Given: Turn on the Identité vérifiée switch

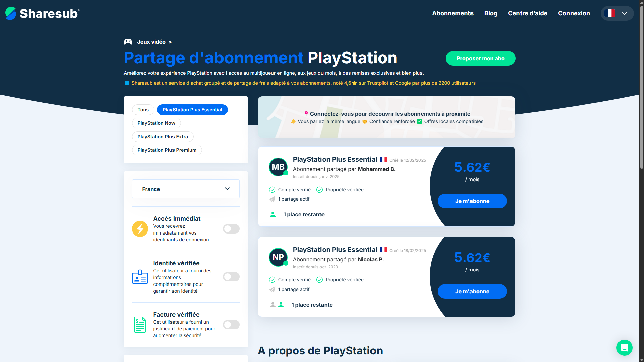Looking at the screenshot, I should click(x=231, y=277).
